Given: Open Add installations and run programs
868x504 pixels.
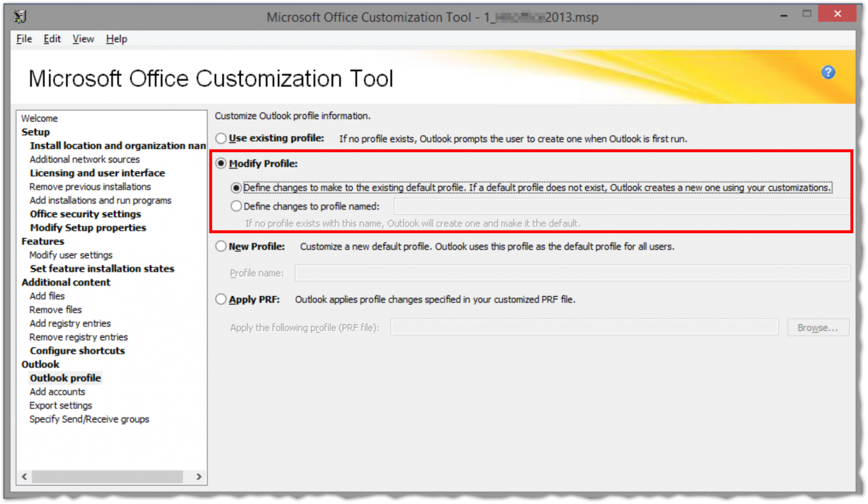Looking at the screenshot, I should click(x=100, y=200).
